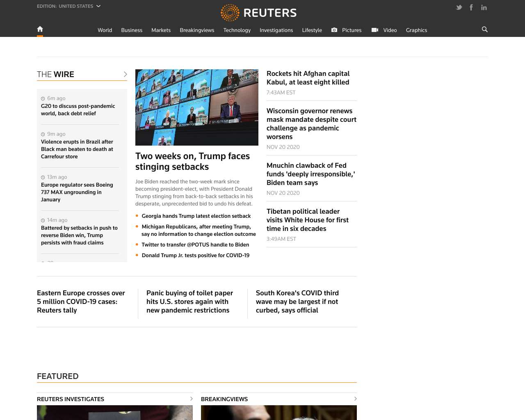
Task: Click the Joe Biden two-week mark summary paragraph
Action: [x=194, y=193]
